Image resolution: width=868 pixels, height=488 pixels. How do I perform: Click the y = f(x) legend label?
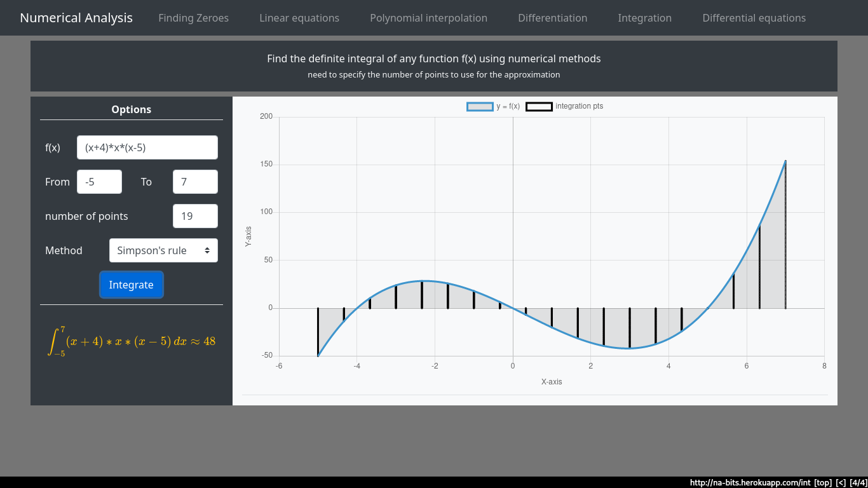[508, 107]
